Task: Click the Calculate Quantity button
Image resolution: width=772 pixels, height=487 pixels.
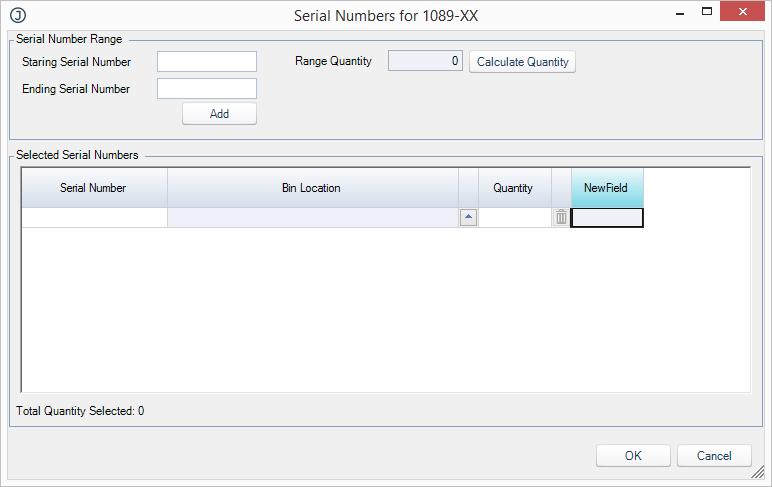Action: tap(522, 62)
